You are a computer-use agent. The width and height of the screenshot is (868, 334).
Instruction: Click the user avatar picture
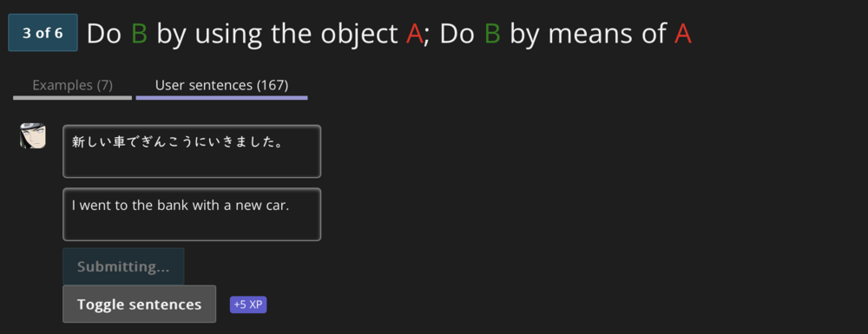tap(33, 135)
